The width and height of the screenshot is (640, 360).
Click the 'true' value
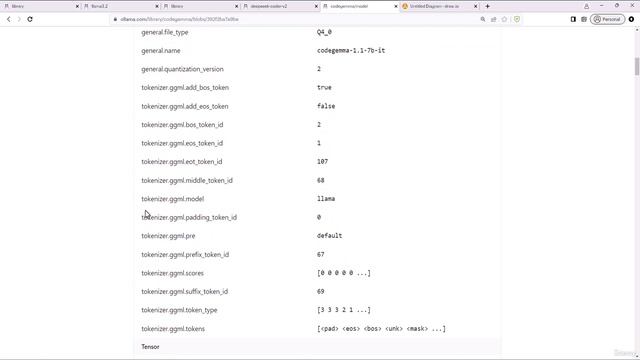point(324,87)
